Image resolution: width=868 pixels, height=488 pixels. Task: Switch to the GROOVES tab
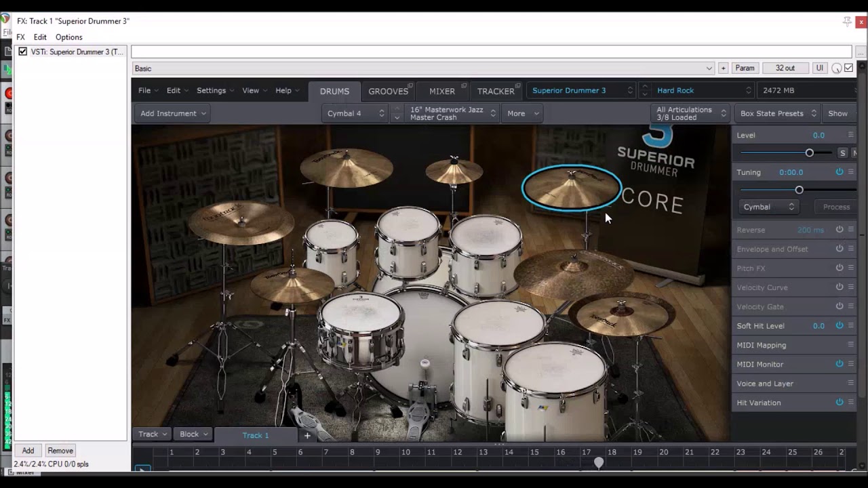tap(389, 91)
